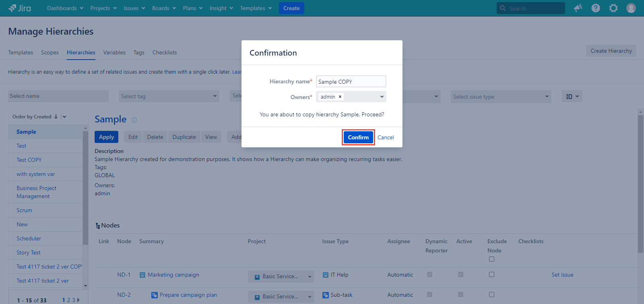Open the Select tag dropdown
Image resolution: width=644 pixels, height=304 pixels.
[169, 96]
